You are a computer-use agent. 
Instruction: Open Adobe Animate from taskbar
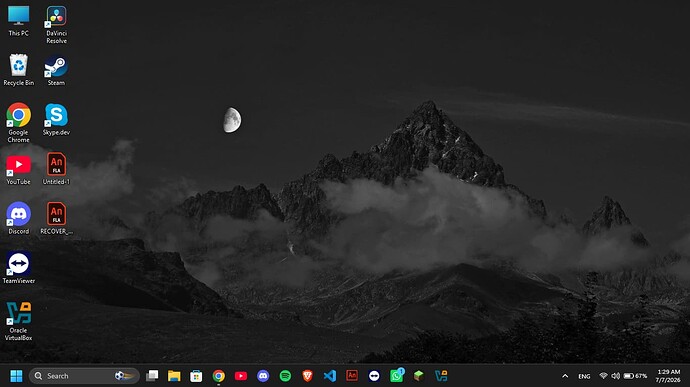pyautogui.click(x=352, y=376)
